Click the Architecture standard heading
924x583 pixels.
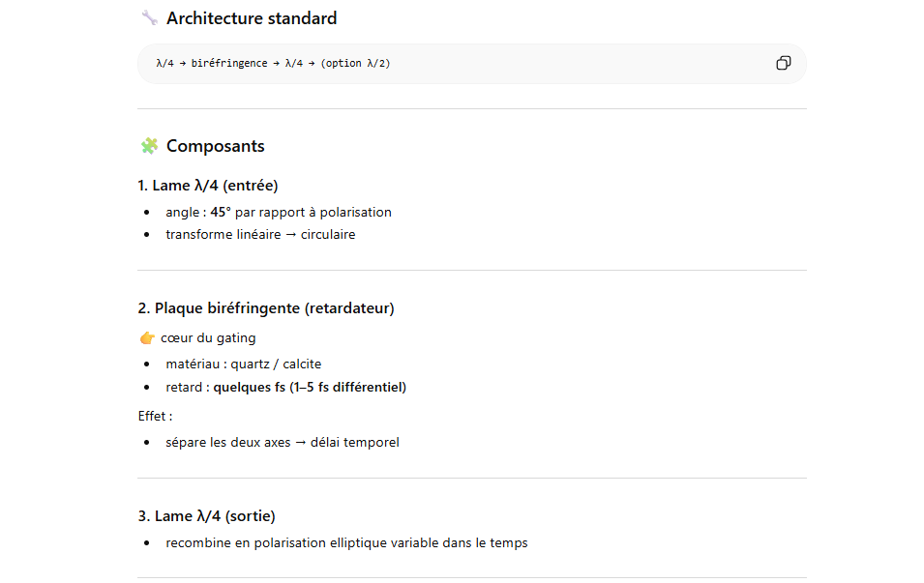pyautogui.click(x=252, y=18)
